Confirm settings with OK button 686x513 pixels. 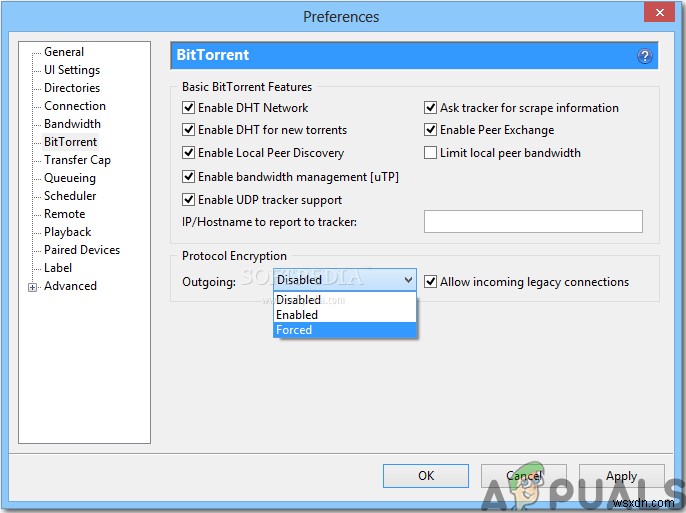pyautogui.click(x=426, y=476)
